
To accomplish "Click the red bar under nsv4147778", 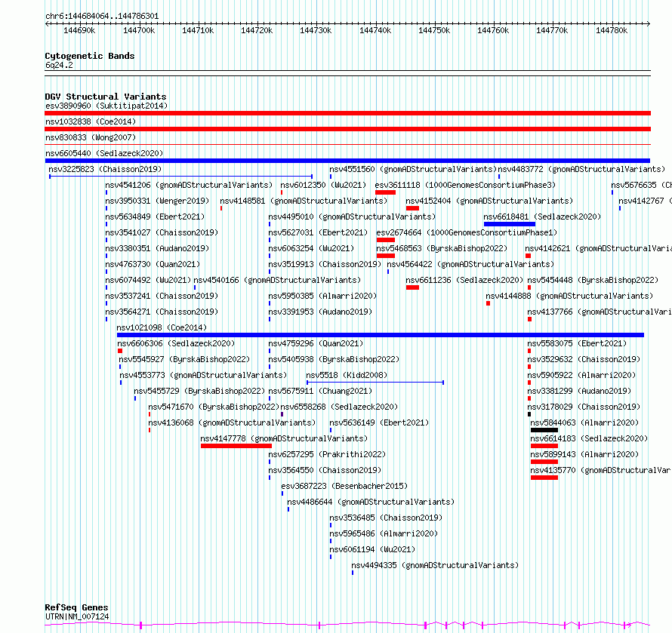I will (x=236, y=446).
